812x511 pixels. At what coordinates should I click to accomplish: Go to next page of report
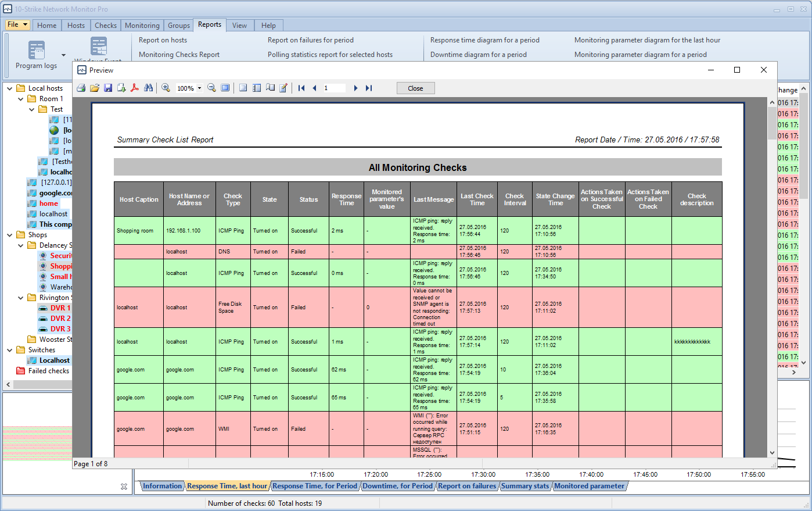coord(355,88)
